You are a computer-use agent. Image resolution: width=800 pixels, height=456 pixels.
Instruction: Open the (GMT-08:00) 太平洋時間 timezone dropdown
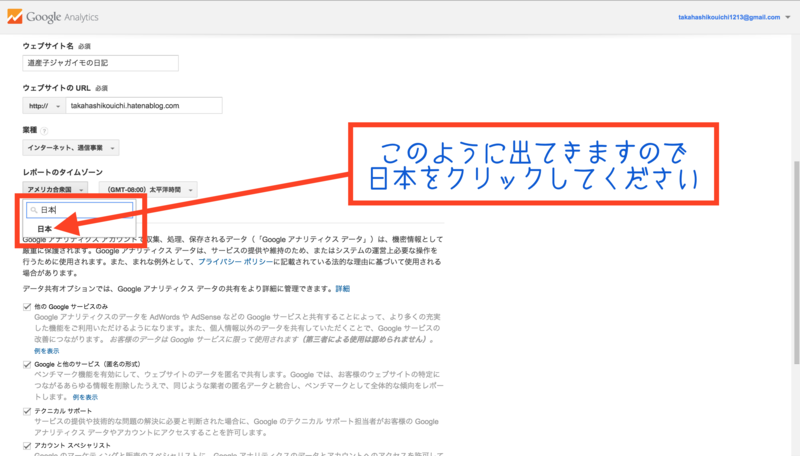[x=148, y=189]
